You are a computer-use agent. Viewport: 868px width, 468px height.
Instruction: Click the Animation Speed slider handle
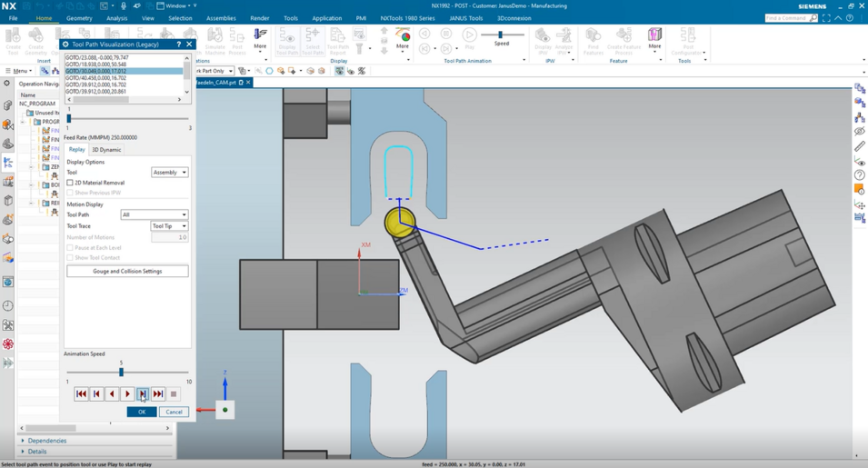point(121,373)
